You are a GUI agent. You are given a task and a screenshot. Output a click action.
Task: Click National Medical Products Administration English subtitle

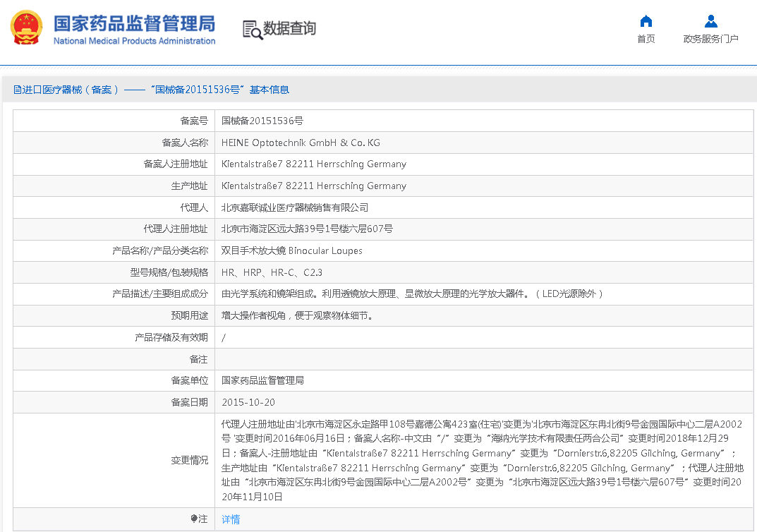134,41
